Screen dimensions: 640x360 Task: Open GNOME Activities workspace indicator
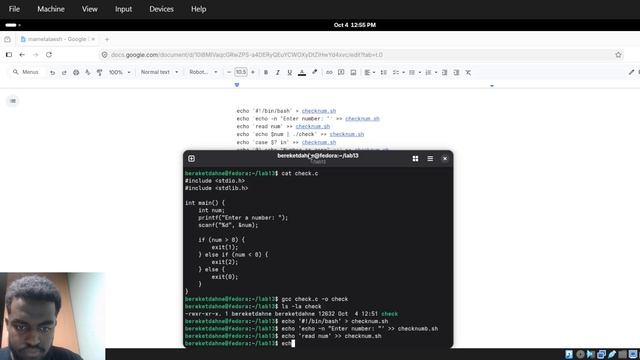(13, 25)
